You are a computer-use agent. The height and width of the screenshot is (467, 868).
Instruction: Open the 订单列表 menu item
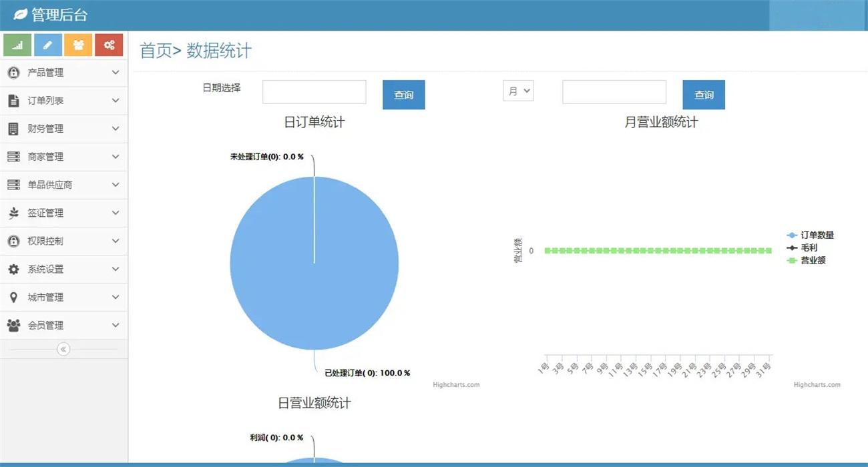63,101
